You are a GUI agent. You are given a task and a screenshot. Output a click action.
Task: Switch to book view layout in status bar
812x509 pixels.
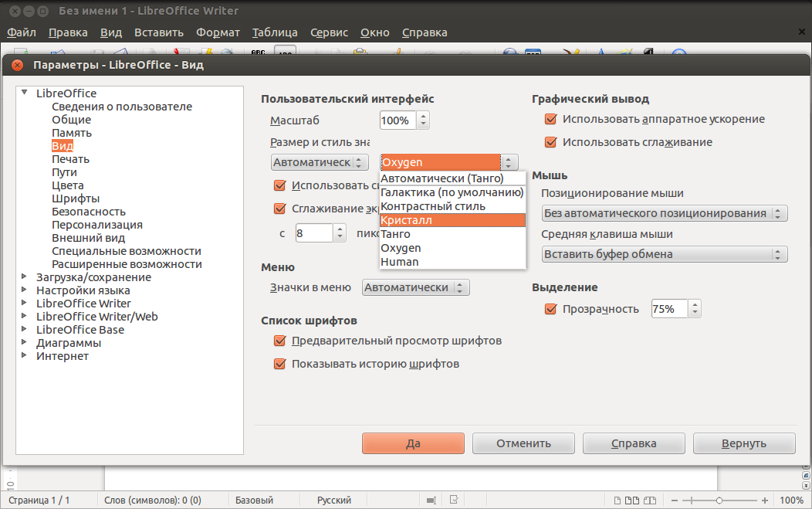[x=650, y=501]
